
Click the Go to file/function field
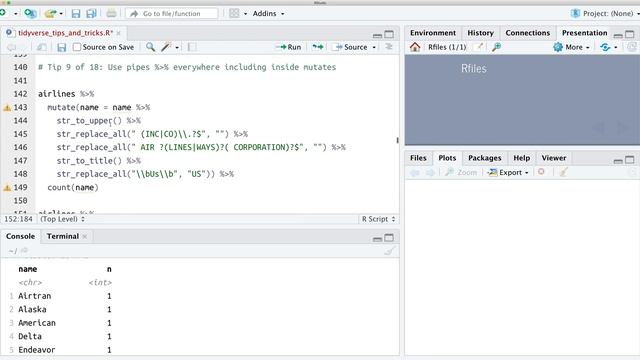(x=171, y=13)
